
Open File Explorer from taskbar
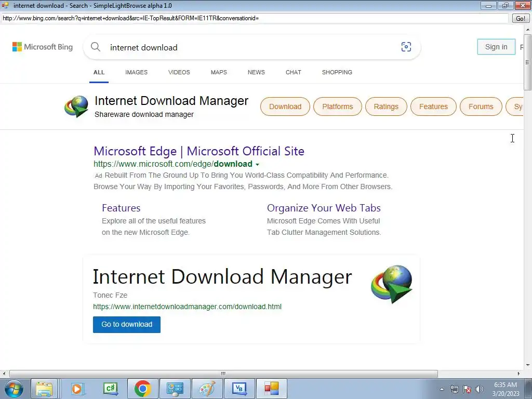click(x=45, y=389)
